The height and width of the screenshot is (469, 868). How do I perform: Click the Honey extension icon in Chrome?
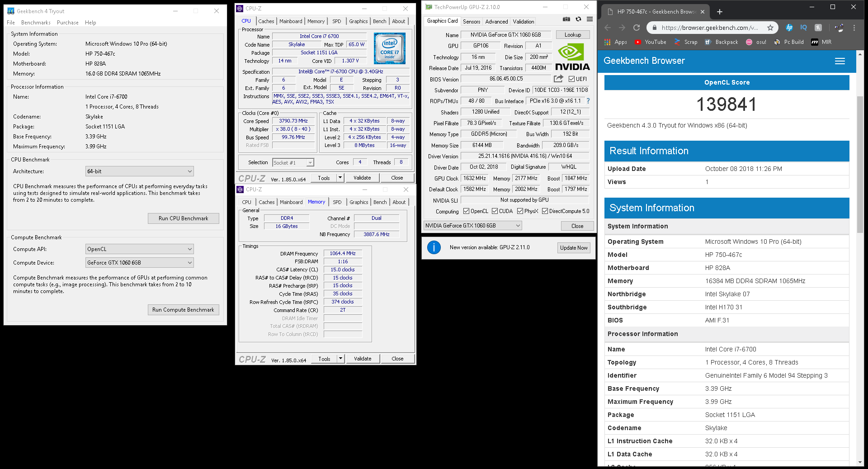click(818, 28)
